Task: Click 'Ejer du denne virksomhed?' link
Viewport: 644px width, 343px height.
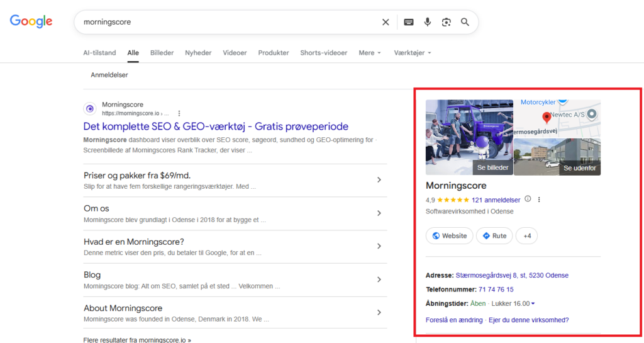Action: pos(528,320)
